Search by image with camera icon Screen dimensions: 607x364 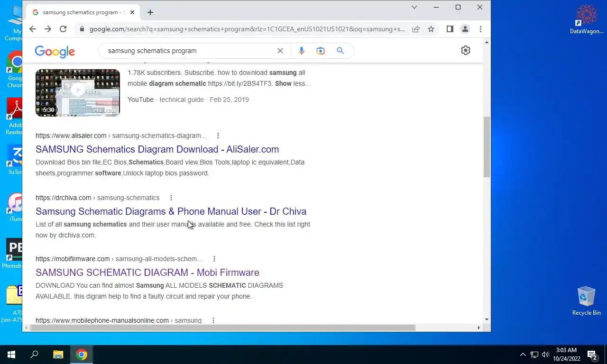pos(321,51)
